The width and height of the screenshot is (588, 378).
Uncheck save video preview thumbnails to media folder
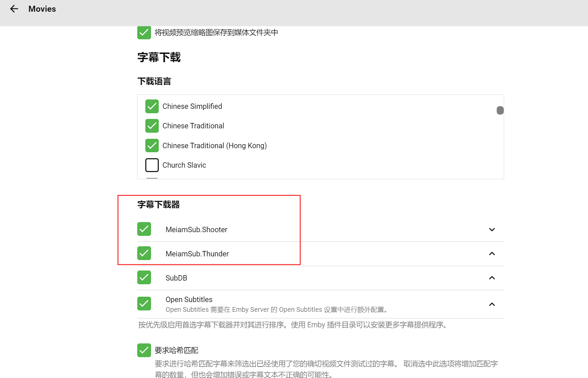pyautogui.click(x=144, y=33)
